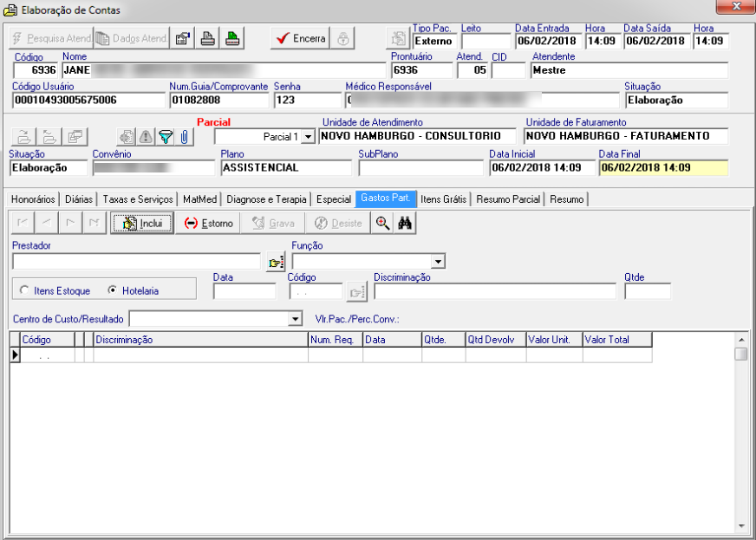Close the Elaboração de Contas window
This screenshot has width=756, height=540.
coord(736,7)
